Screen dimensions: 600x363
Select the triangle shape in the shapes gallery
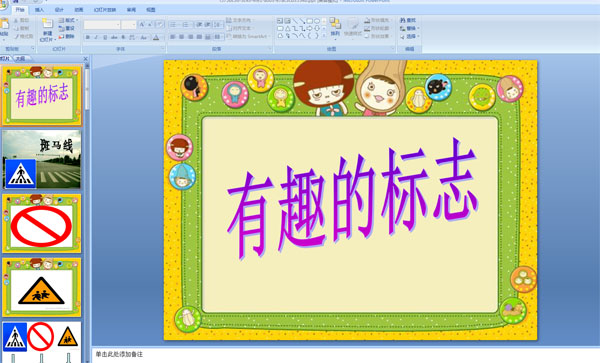[287, 28]
